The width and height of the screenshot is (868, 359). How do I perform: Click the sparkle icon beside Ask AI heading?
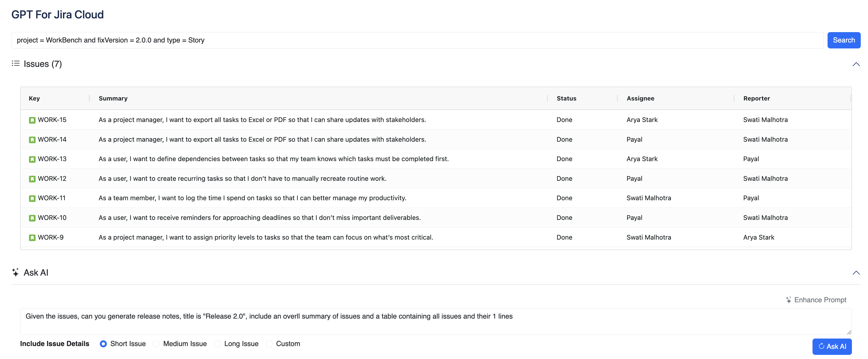point(16,272)
